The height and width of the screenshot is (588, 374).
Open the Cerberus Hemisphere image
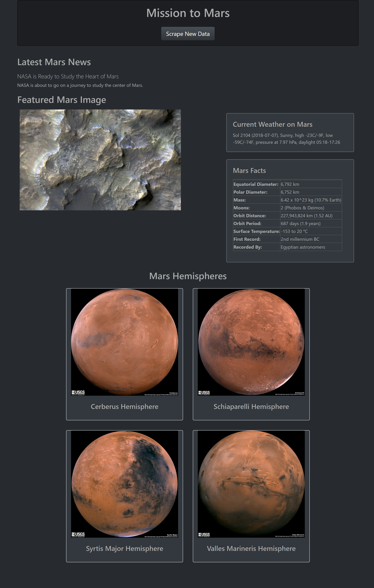click(x=124, y=342)
